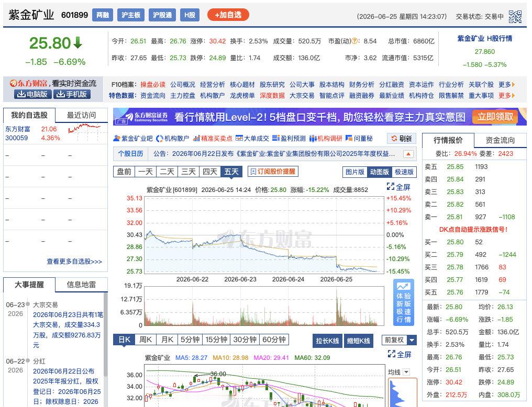Click DK点自动提示涨跌信号 link
This screenshot has height=407, width=532.
click(473, 230)
